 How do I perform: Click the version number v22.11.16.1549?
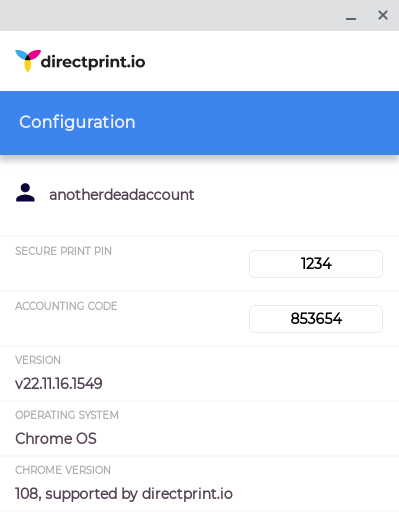59,384
